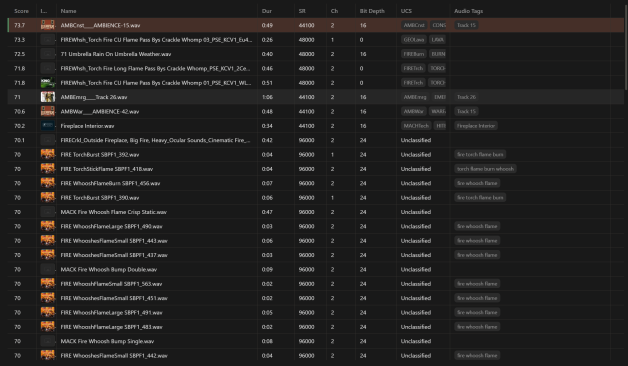Click the Track 26 audio tag
Image resolution: width=628 pixels, height=366 pixels.
[467, 97]
